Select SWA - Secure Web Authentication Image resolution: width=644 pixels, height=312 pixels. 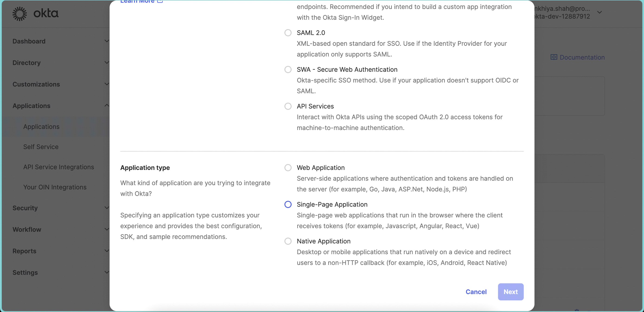click(288, 69)
